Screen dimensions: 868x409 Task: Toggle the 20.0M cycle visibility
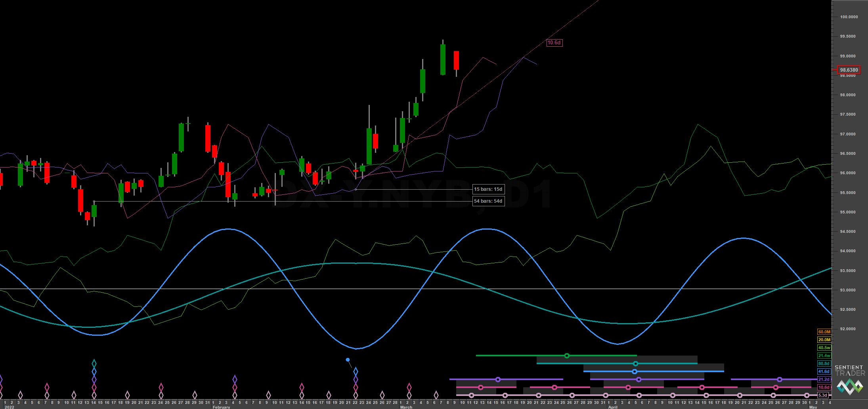(x=824, y=340)
